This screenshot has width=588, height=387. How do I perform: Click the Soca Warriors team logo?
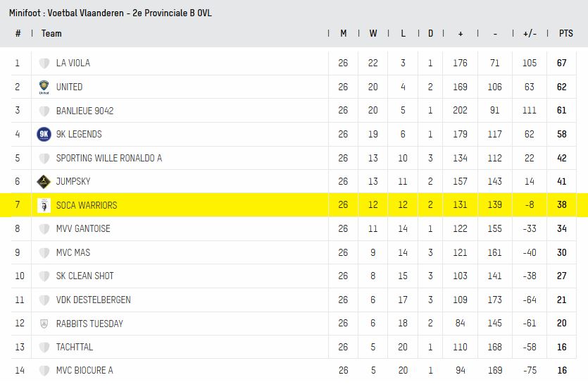click(x=44, y=205)
